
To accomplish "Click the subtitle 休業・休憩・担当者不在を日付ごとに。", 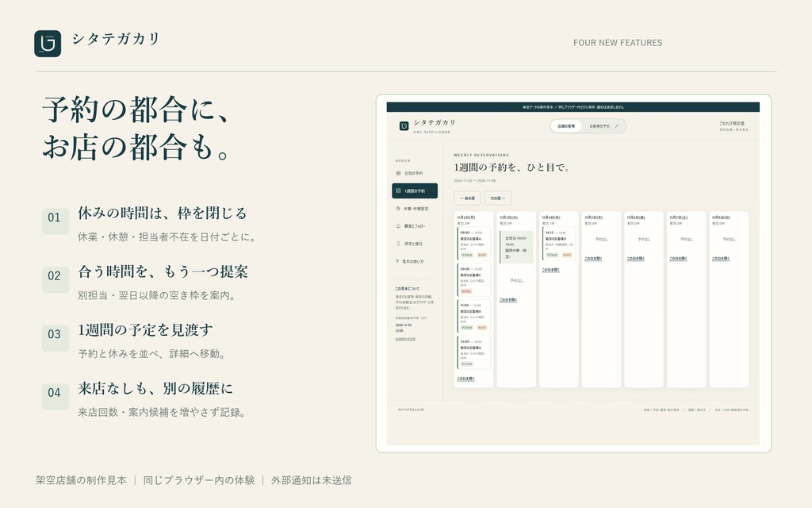I will pos(168,237).
